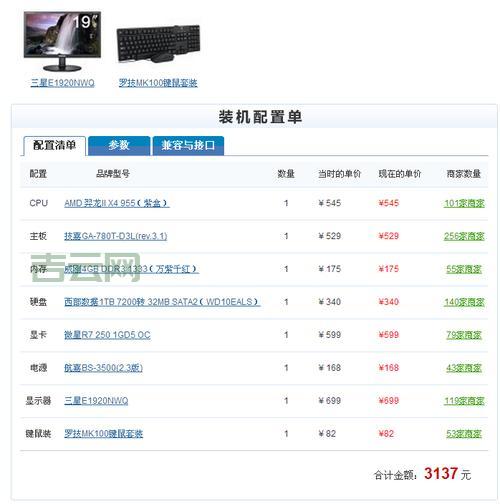Switch to the 参数 tab
This screenshot has width=500, height=504.
click(x=119, y=145)
